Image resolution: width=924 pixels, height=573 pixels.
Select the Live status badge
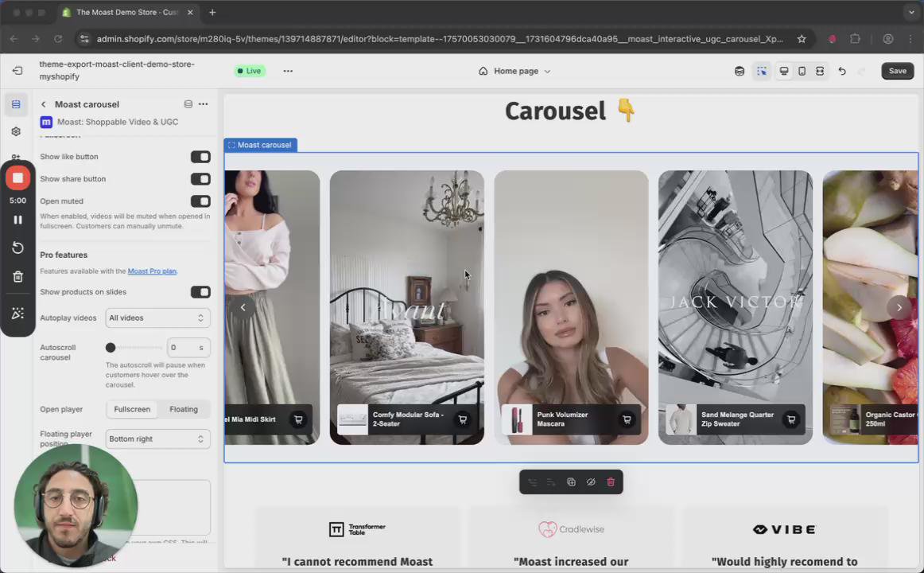click(250, 71)
